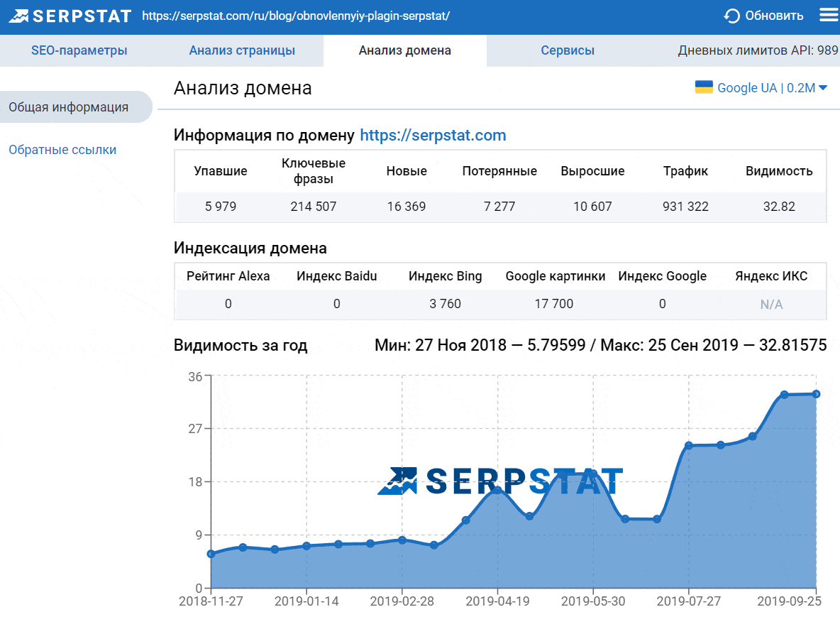Select Общая информация in sidebar
This screenshot has width=840, height=634.
(75, 106)
